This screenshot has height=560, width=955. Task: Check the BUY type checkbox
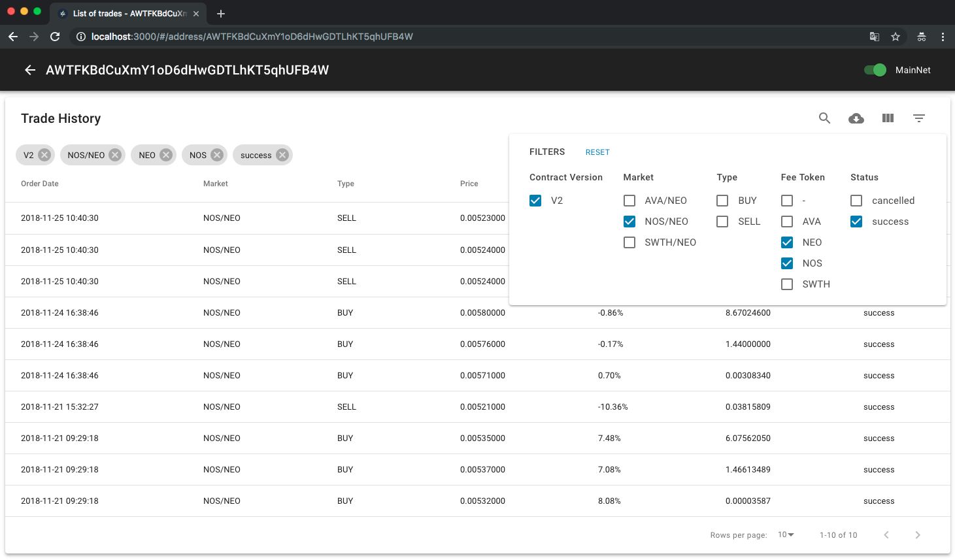point(722,201)
